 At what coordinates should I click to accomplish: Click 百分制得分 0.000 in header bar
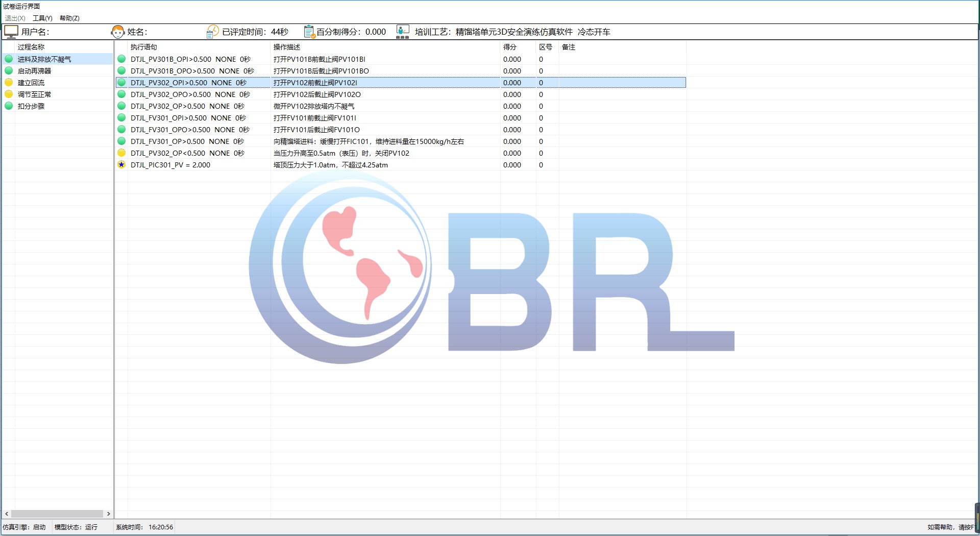(x=351, y=32)
